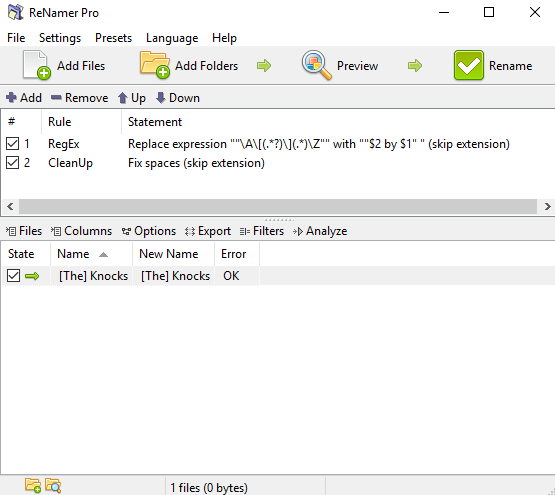The image size is (555, 495).
Task: Uncheck the [The] Knocks file checkbox
Action: click(13, 275)
